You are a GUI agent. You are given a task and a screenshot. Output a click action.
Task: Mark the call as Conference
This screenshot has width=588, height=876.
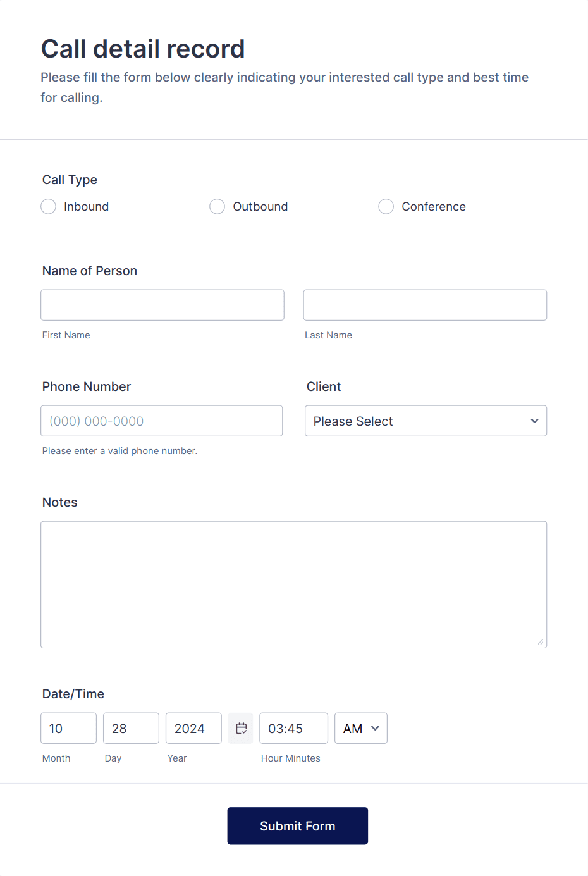point(386,206)
